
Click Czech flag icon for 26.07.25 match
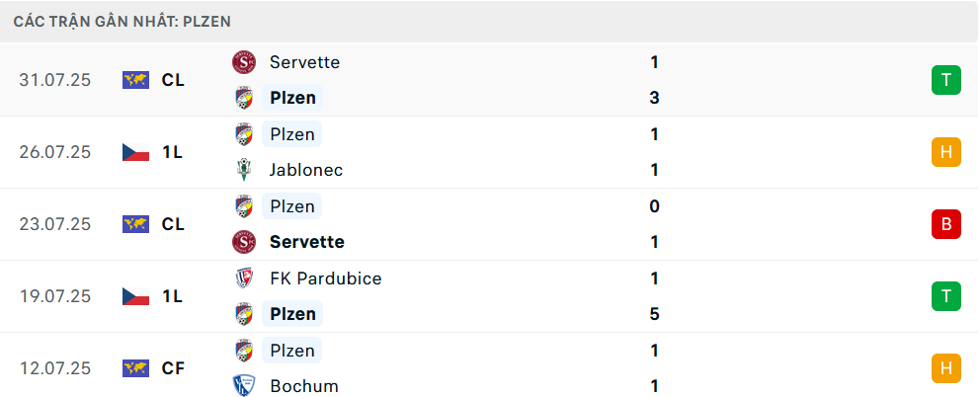135,152
